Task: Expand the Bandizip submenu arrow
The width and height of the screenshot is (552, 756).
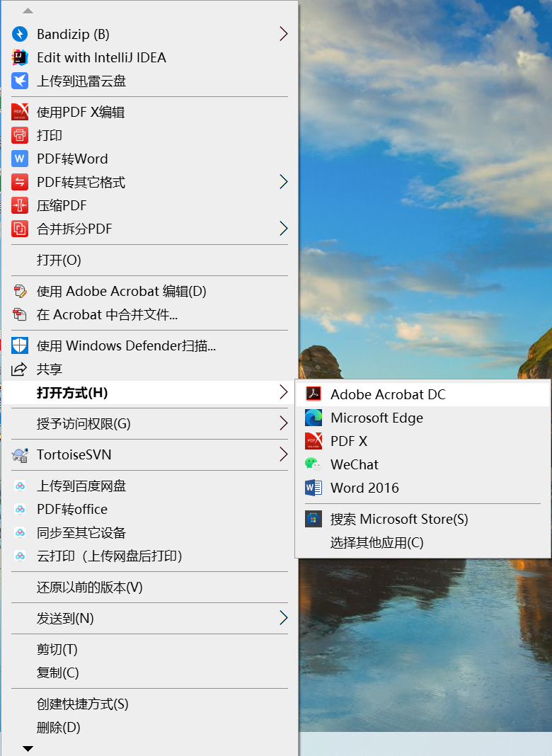Action: pyautogui.click(x=284, y=34)
